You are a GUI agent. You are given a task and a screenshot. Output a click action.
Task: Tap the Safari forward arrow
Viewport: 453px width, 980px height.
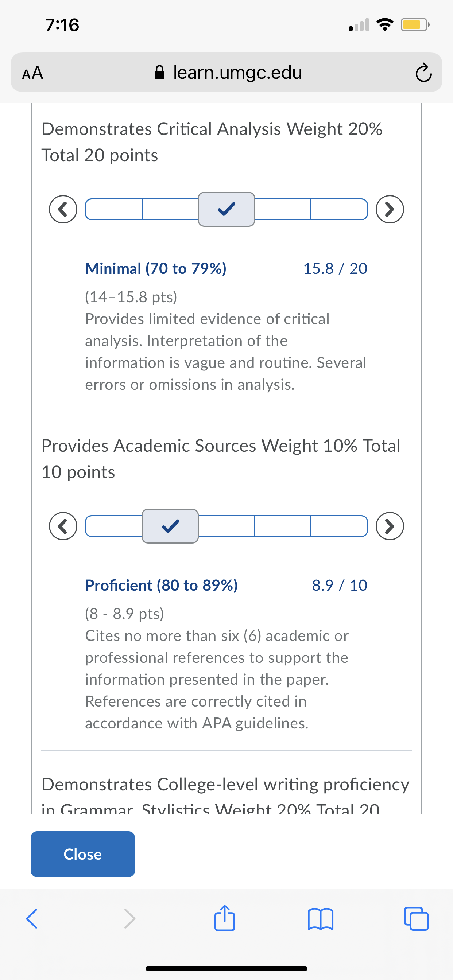tap(129, 919)
